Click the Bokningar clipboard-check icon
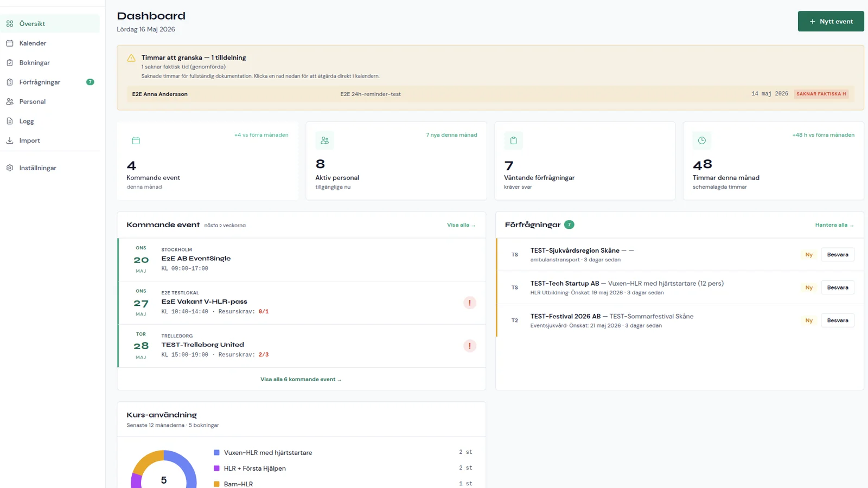868x488 pixels. tap(10, 63)
